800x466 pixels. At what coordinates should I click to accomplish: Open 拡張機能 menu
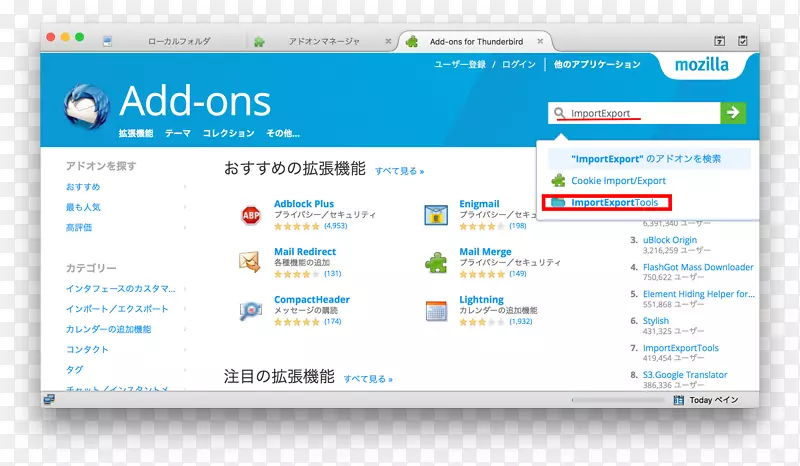(x=136, y=133)
